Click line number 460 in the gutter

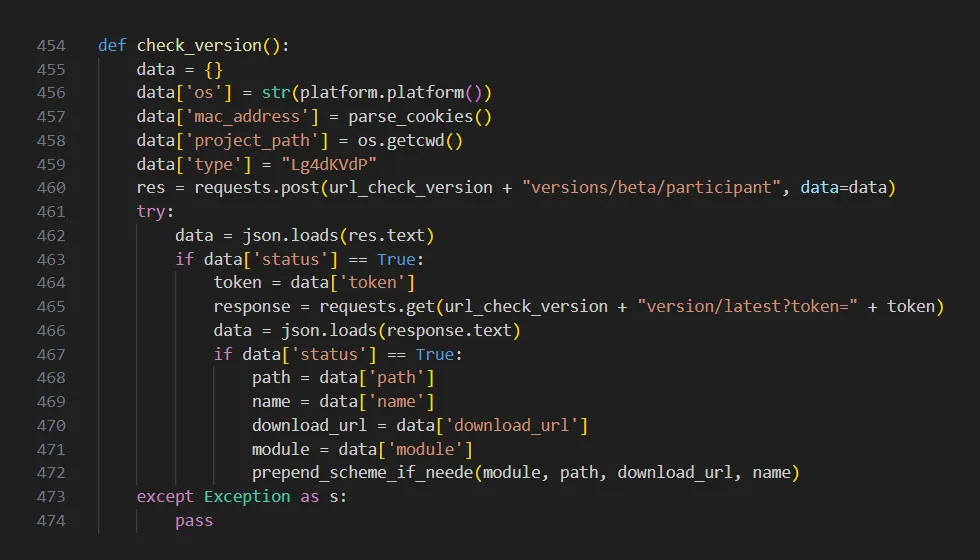click(x=51, y=188)
